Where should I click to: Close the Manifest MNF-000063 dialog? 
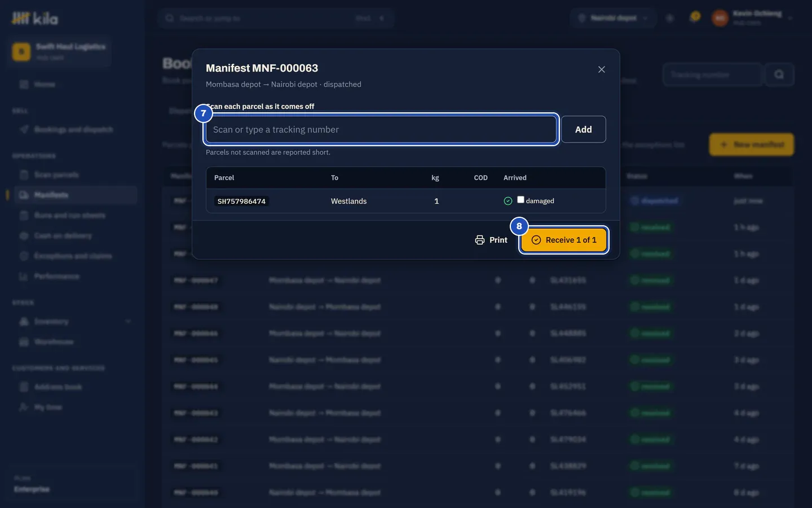pos(602,69)
